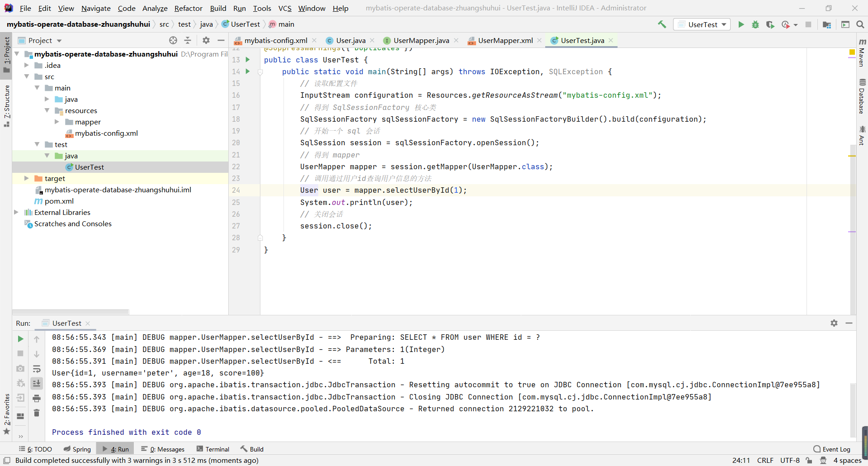Expand the target folder
Image resolution: width=868 pixels, height=466 pixels.
tap(27, 178)
